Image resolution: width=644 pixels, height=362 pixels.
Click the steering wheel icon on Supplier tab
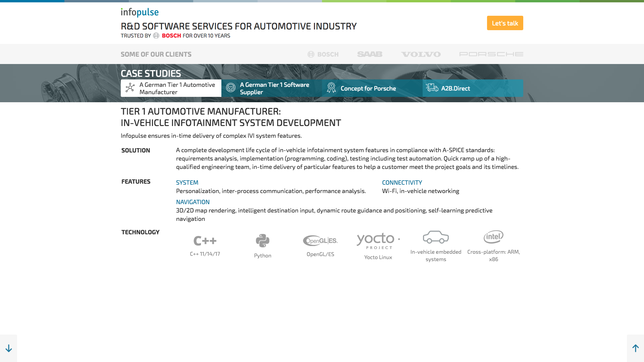(231, 88)
